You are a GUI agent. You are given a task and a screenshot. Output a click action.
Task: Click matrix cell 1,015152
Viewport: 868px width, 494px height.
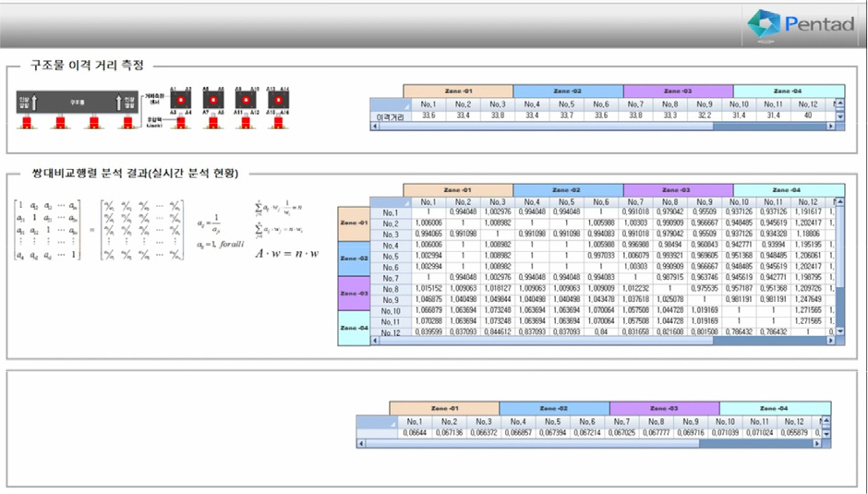(428, 288)
